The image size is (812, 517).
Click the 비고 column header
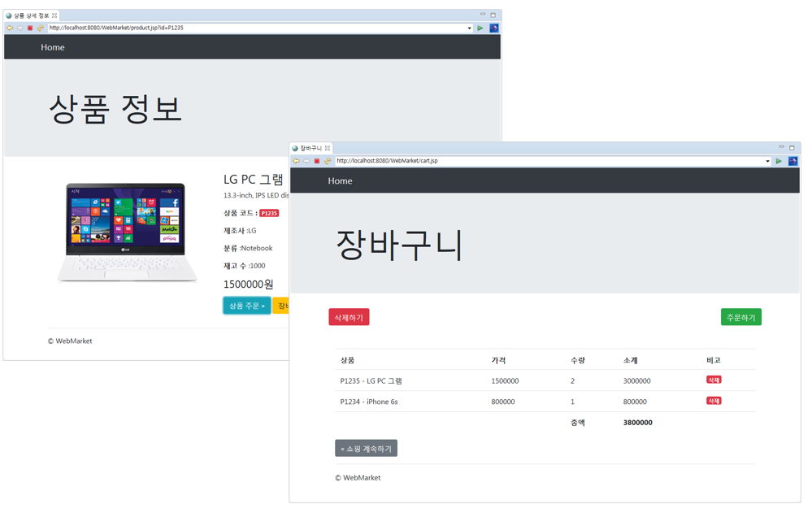(x=714, y=360)
